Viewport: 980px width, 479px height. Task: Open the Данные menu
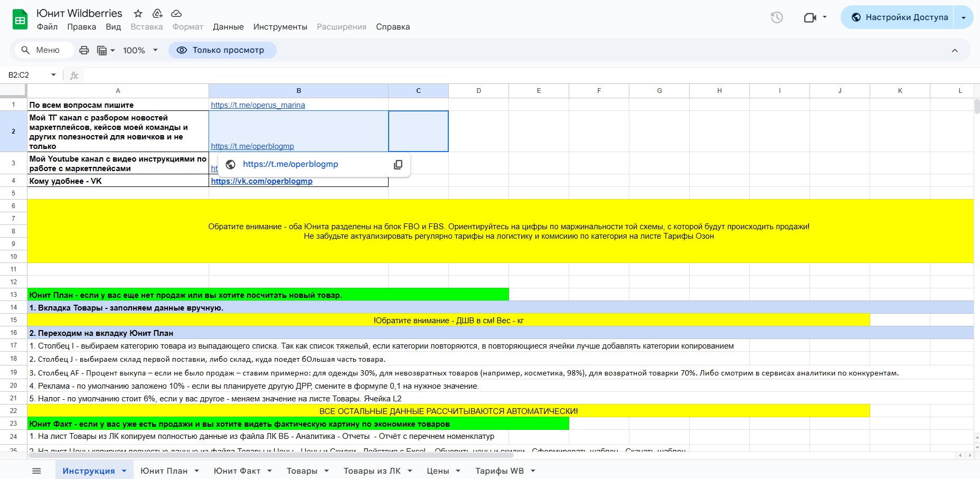228,27
